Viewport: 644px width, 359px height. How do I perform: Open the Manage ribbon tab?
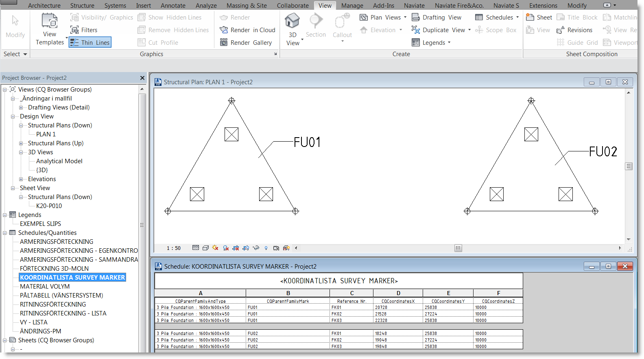pyautogui.click(x=352, y=6)
